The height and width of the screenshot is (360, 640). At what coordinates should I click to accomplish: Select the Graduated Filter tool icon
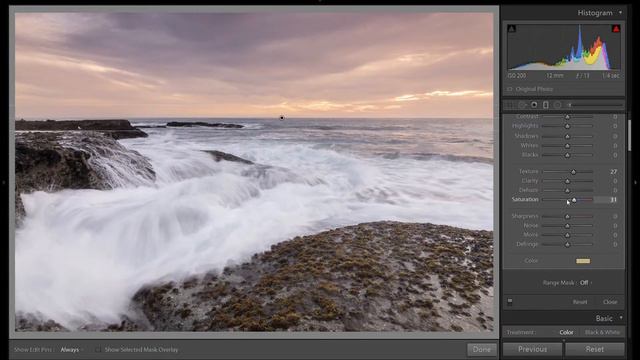[546, 105]
